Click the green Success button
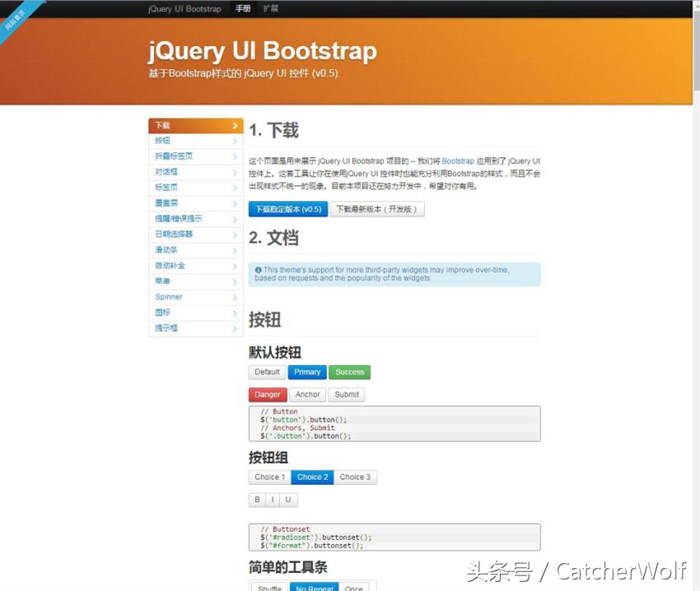 pos(349,372)
